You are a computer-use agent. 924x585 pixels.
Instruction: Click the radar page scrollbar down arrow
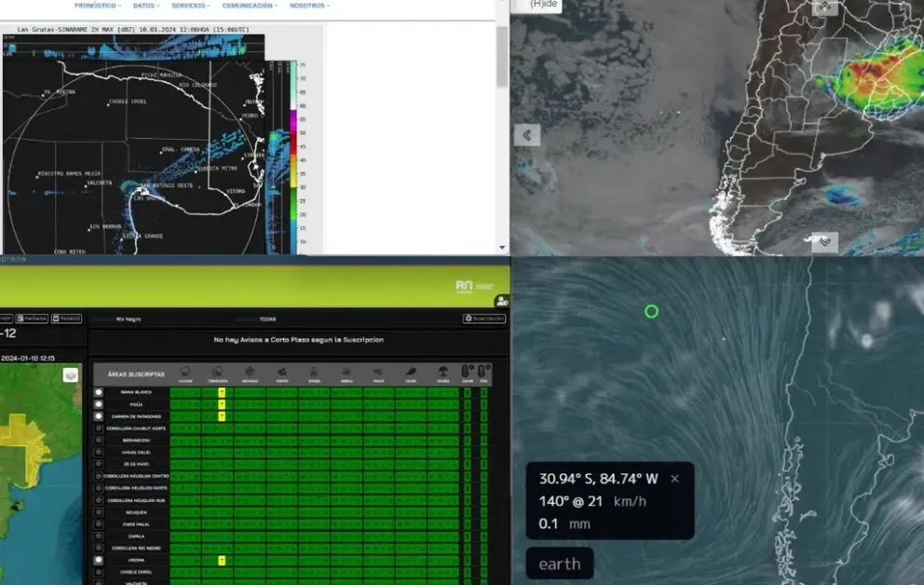[503, 248]
